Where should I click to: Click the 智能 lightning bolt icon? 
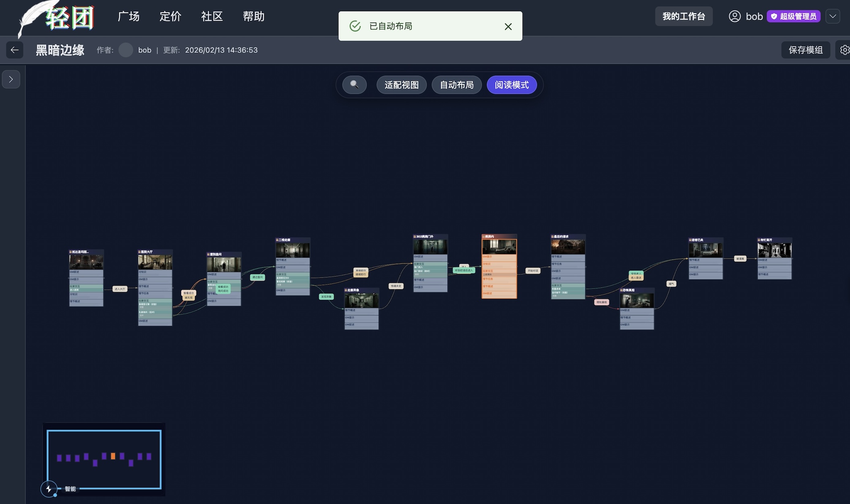point(49,489)
